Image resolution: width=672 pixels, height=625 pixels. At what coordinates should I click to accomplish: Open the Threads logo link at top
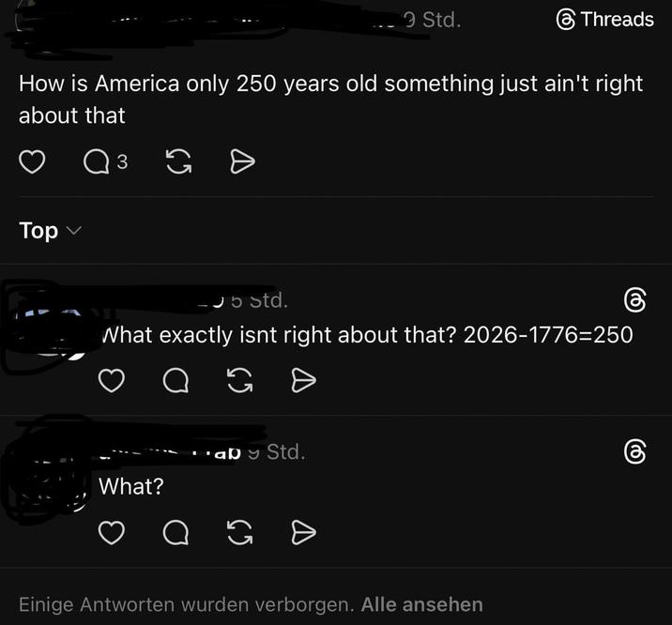[x=604, y=20]
